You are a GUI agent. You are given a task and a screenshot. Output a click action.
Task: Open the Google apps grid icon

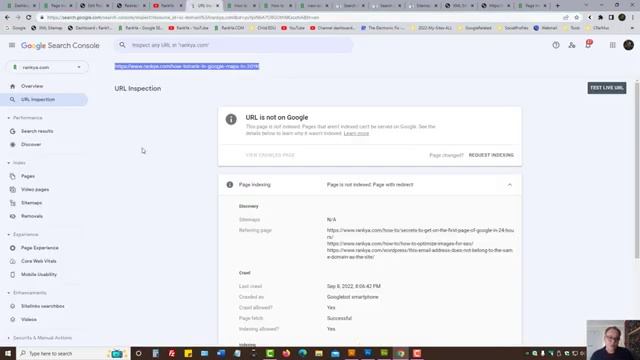click(x=612, y=45)
